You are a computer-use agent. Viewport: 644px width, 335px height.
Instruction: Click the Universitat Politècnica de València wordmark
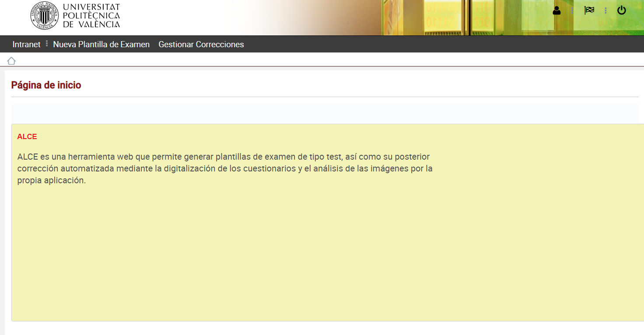click(91, 16)
